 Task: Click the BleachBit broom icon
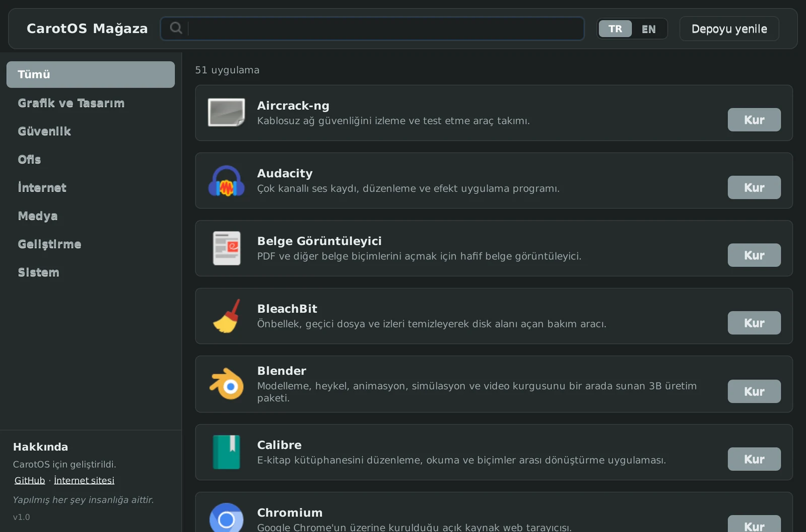(226, 316)
